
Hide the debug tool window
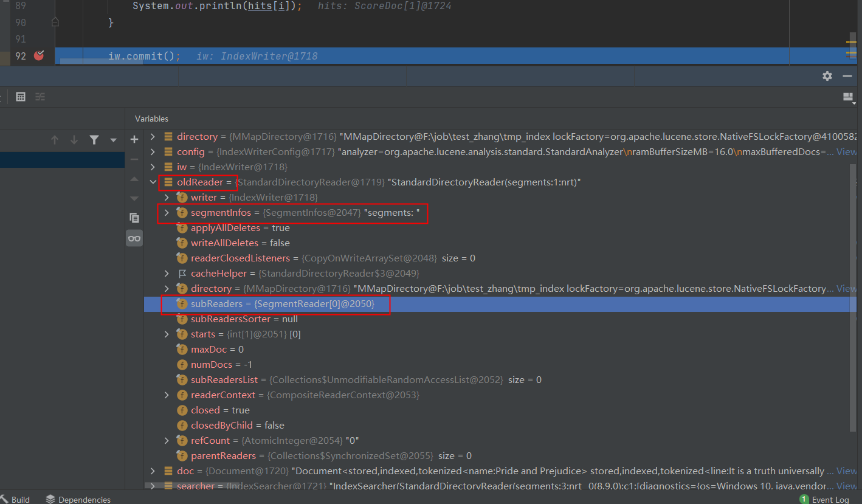847,76
